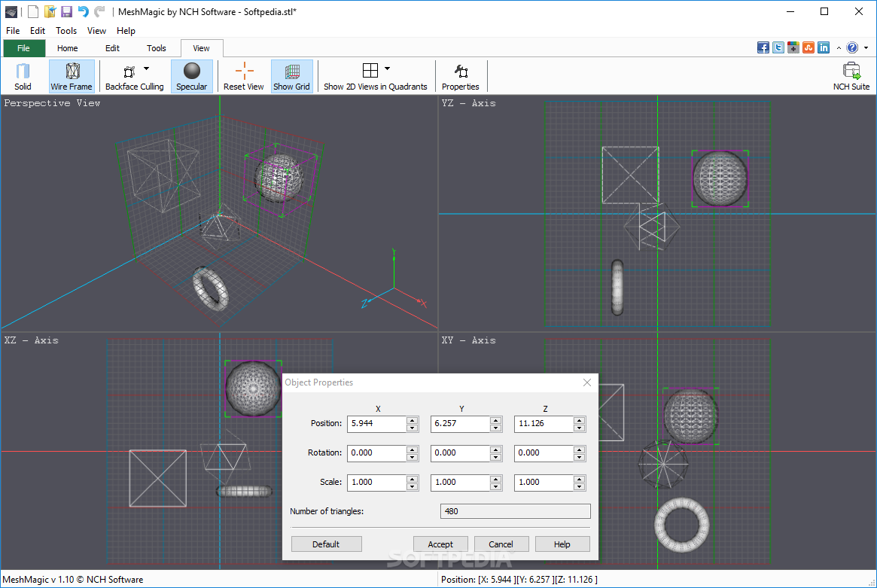877x588 pixels.
Task: Click the Scale Z input field
Action: coord(544,482)
